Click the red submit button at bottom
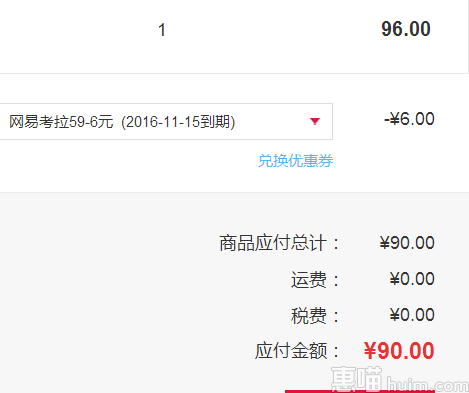The height and width of the screenshot is (393, 469). [360, 391]
